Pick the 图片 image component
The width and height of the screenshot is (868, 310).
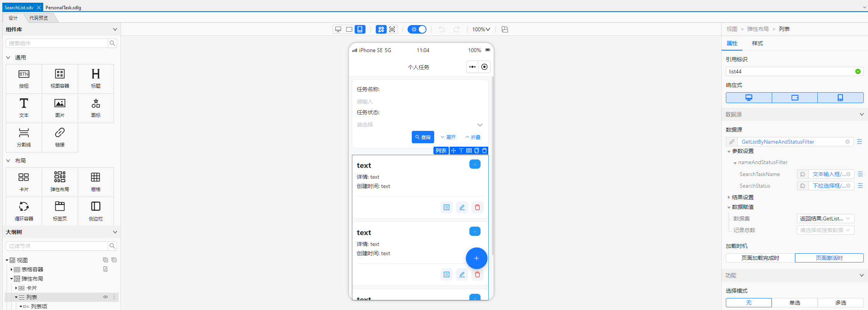coord(60,108)
